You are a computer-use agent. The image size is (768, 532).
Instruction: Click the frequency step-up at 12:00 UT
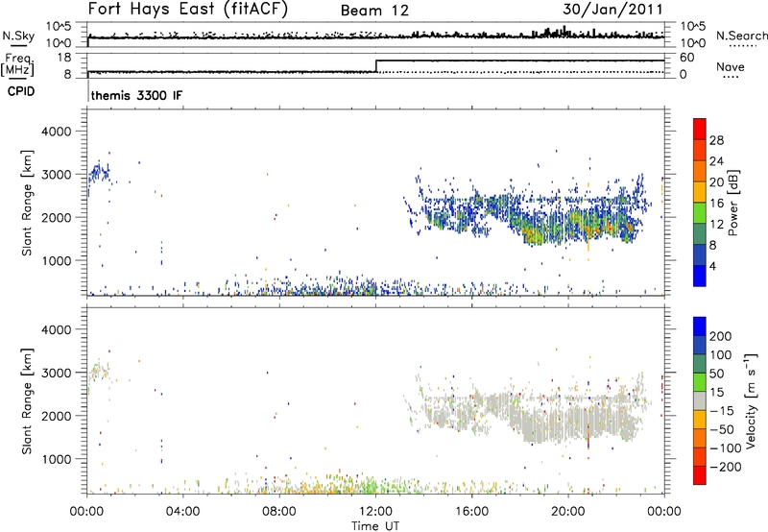point(376,66)
